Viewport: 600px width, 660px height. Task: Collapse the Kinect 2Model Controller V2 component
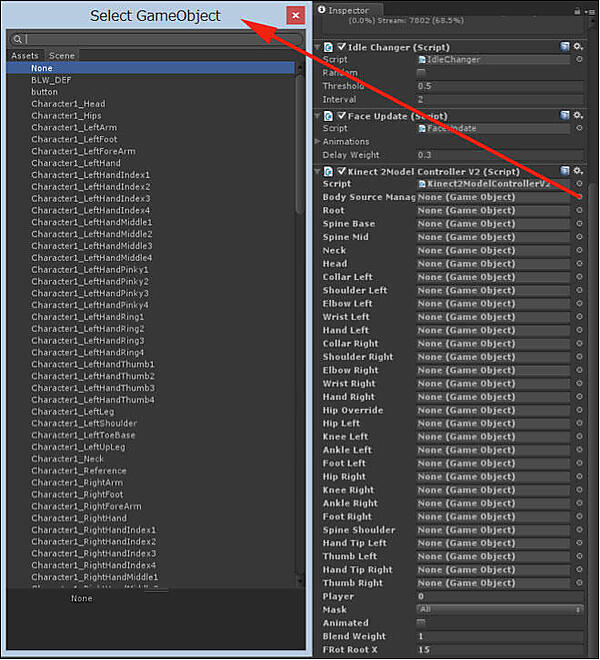point(318,171)
